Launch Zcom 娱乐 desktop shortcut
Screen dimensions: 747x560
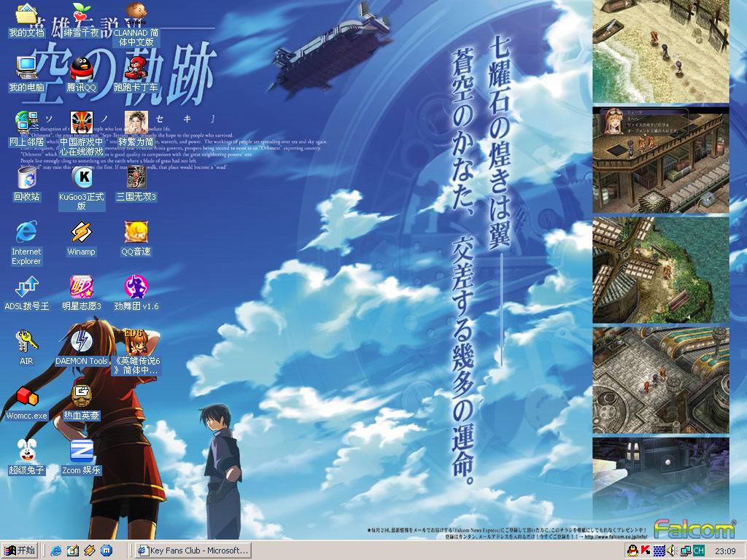[82, 451]
